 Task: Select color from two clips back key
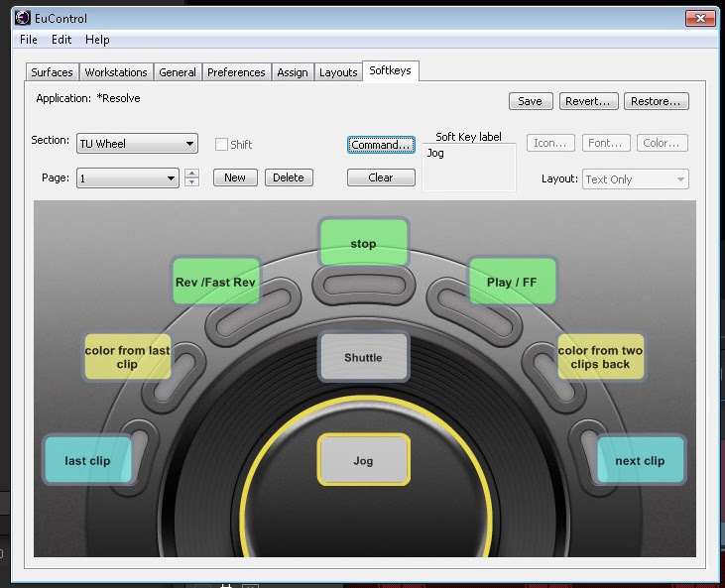point(600,357)
